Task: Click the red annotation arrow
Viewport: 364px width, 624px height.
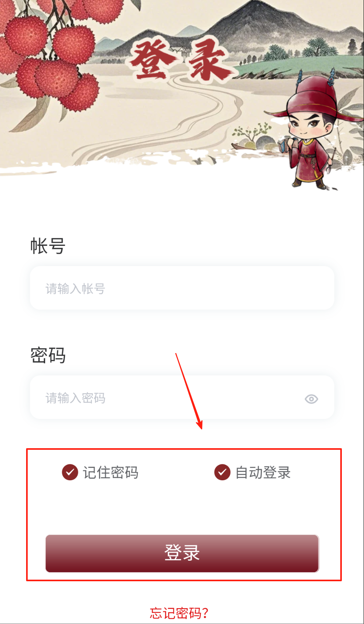Action: (190, 391)
